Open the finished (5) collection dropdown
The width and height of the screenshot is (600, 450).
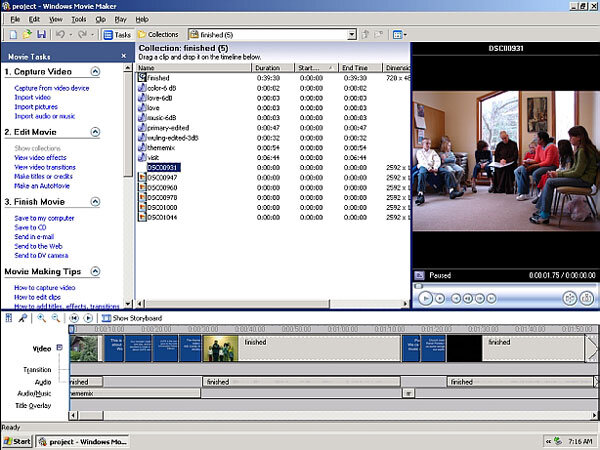coord(352,35)
